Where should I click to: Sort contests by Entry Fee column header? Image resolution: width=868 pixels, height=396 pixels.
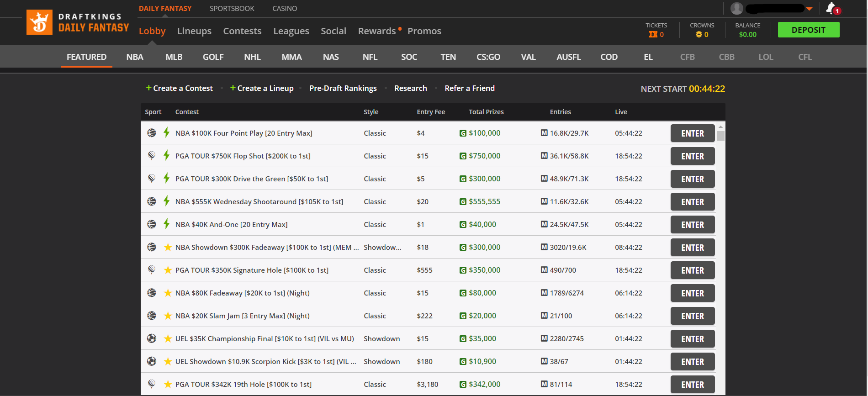431,112
